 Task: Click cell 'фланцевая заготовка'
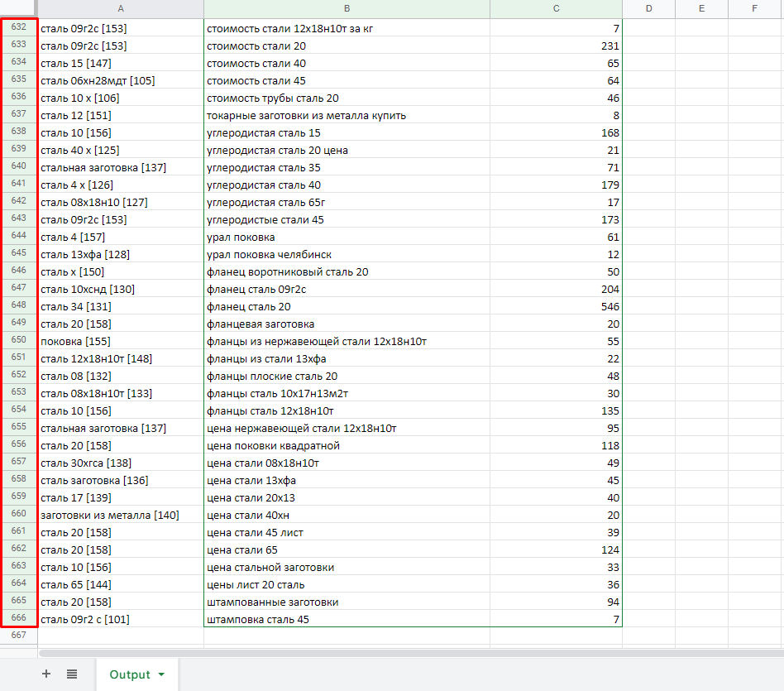[347, 324]
